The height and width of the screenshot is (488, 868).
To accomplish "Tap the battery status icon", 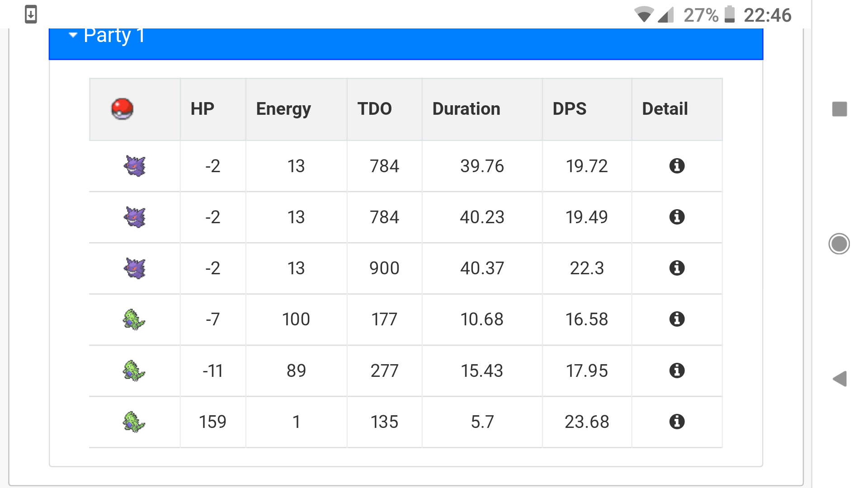I will point(730,14).
